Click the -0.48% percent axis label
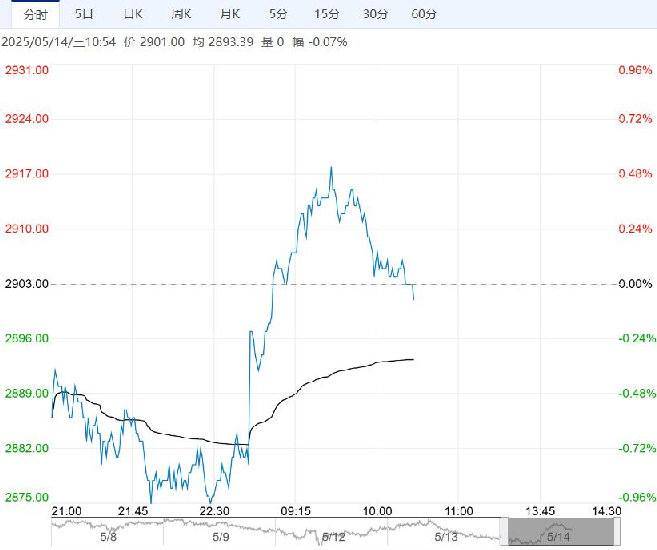Image resolution: width=657 pixels, height=550 pixels. pos(637,393)
